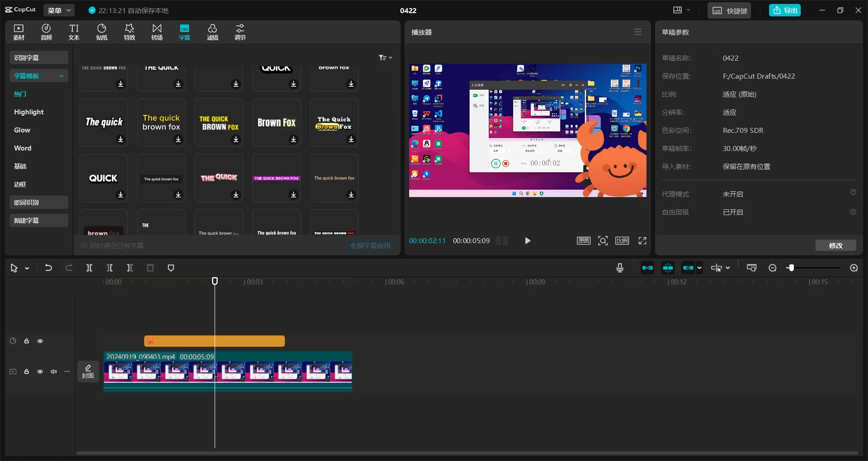This screenshot has width=868, height=461.
Task: Select the 边框 caption category
Action: tap(20, 184)
